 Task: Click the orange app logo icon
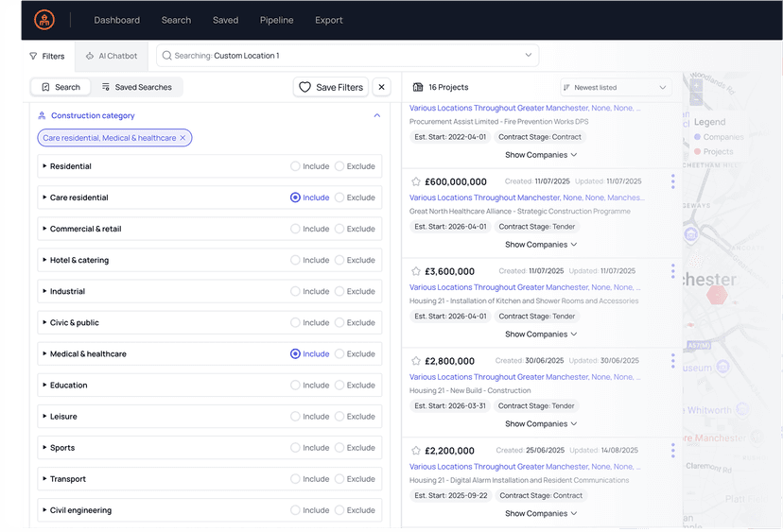pyautogui.click(x=44, y=20)
